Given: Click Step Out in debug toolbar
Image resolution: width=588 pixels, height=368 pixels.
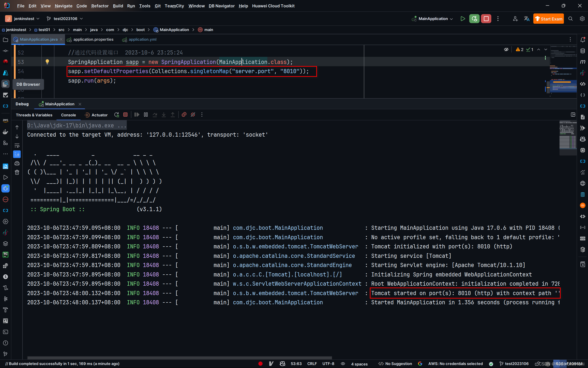Looking at the screenshot, I should coord(173,115).
